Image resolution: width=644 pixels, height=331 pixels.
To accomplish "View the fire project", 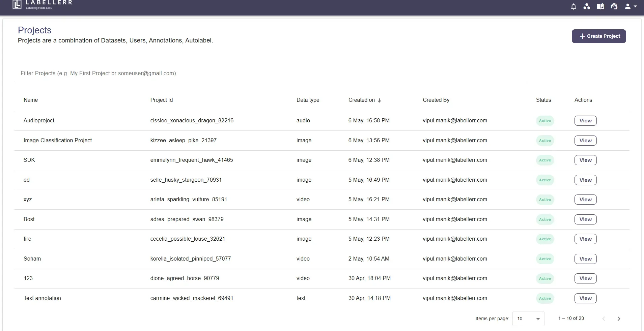I will [585, 239].
